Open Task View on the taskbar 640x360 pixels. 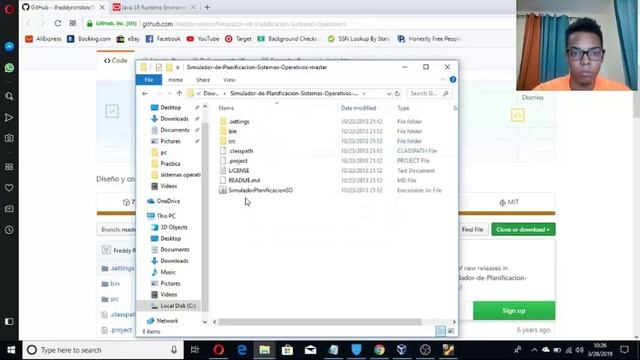tap(195, 350)
